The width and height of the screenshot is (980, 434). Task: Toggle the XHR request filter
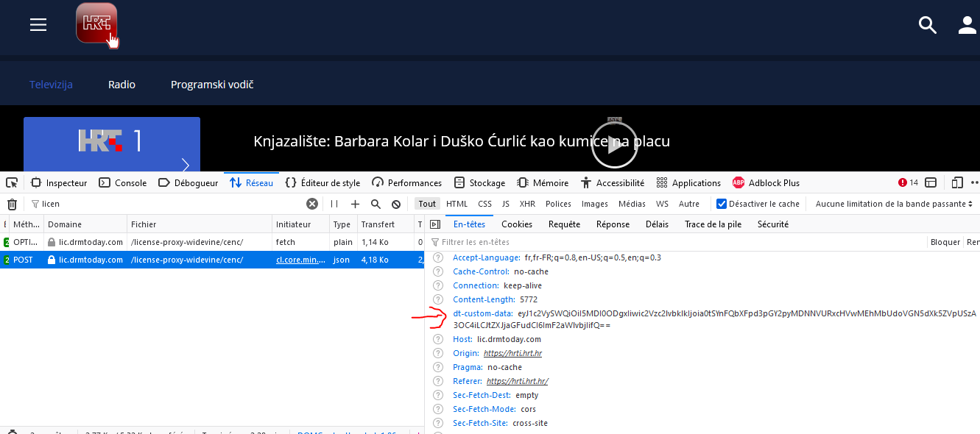[527, 204]
